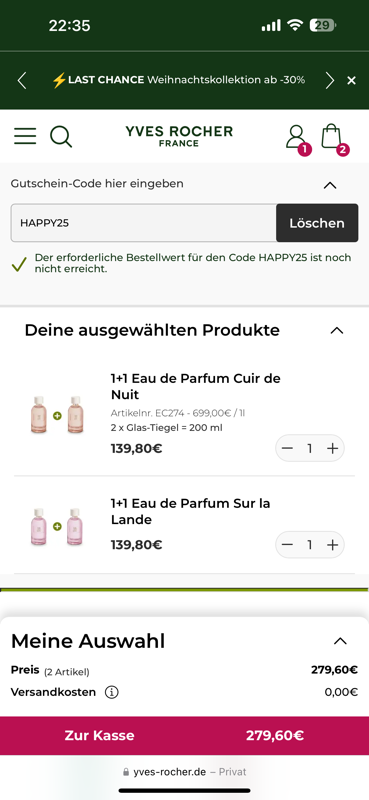Show Versandkosten info icon

[111, 692]
